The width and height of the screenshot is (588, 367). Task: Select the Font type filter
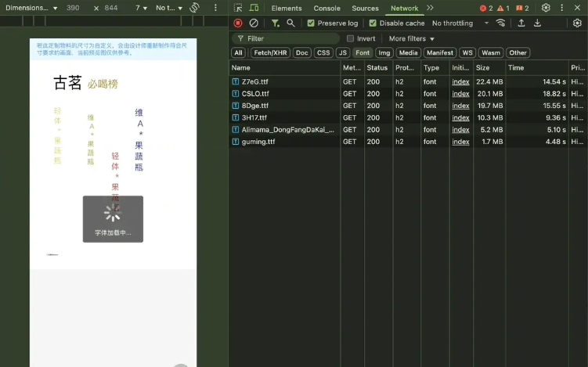(x=363, y=53)
